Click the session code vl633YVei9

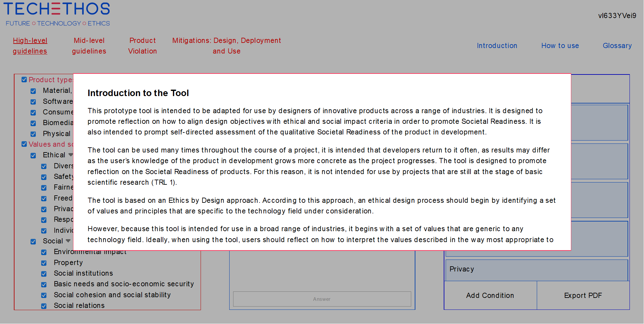[x=617, y=15]
